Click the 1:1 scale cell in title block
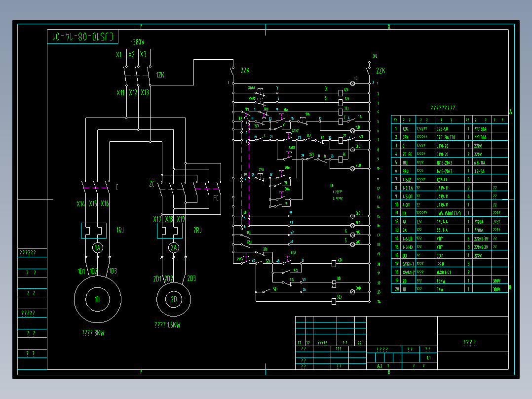 (x=428, y=358)
